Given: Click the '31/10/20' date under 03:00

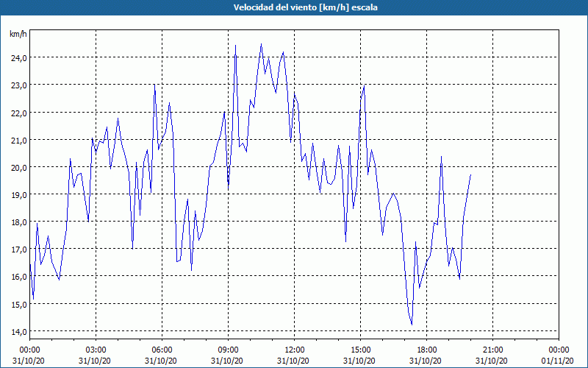Looking at the screenshot, I should [x=95, y=361].
